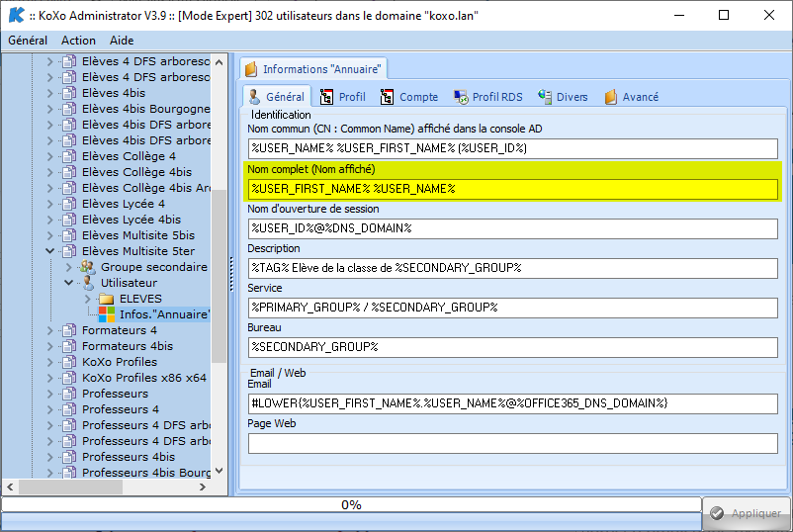Click the template icon beside KoXo Profiles

pos(69,362)
